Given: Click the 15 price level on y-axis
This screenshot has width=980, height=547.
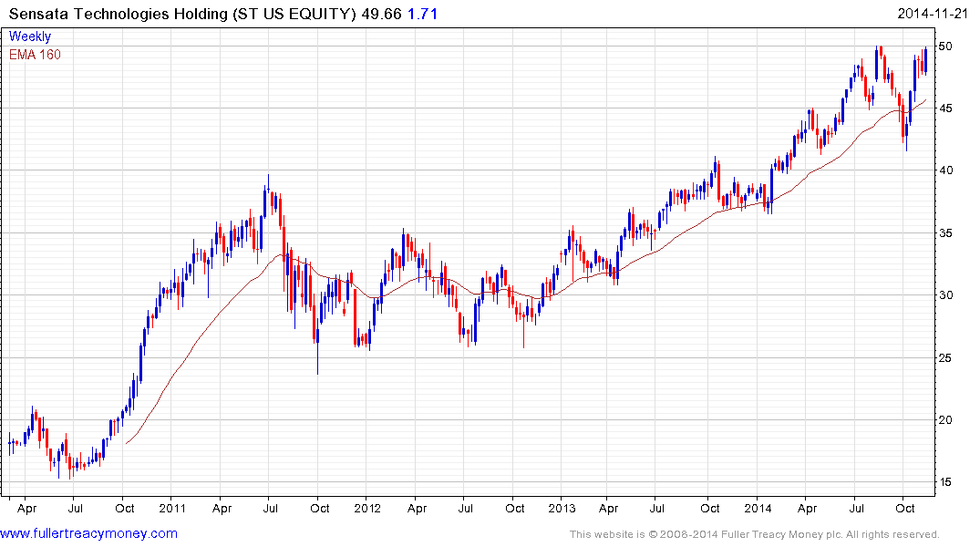Looking at the screenshot, I should pos(946,482).
